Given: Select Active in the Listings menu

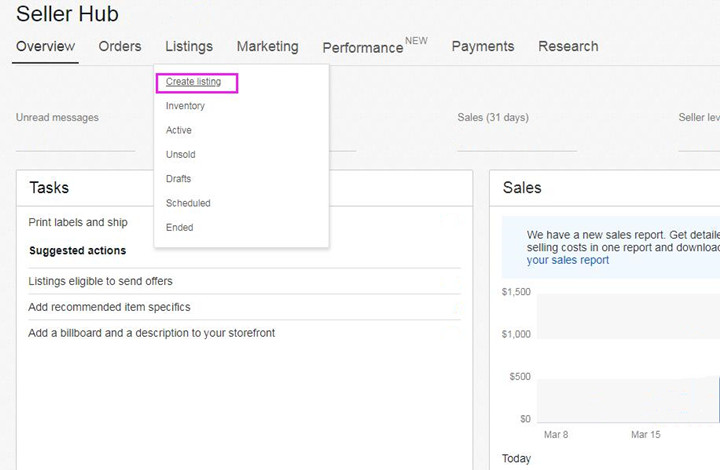Looking at the screenshot, I should pos(179,130).
